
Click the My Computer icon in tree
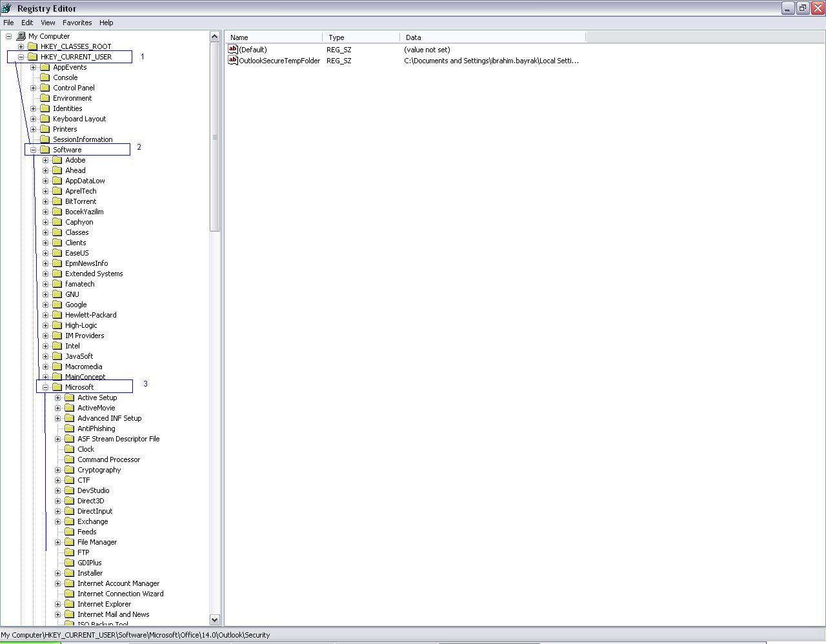click(21, 36)
